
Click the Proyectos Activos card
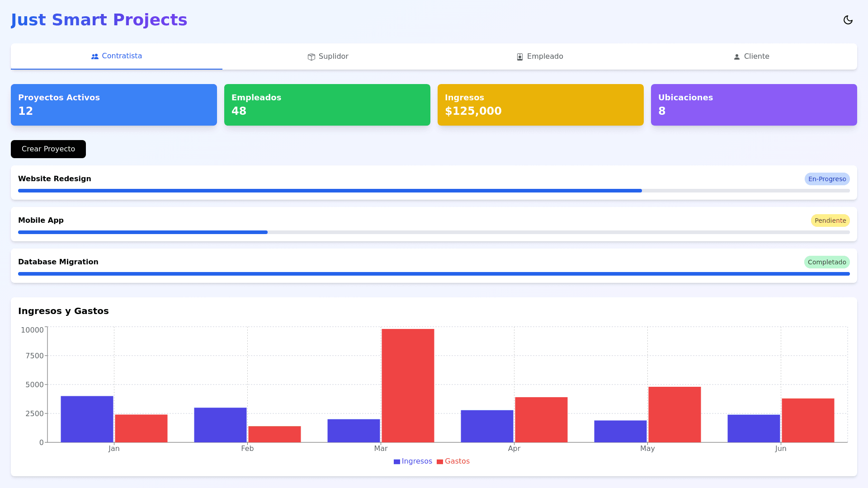tap(114, 105)
